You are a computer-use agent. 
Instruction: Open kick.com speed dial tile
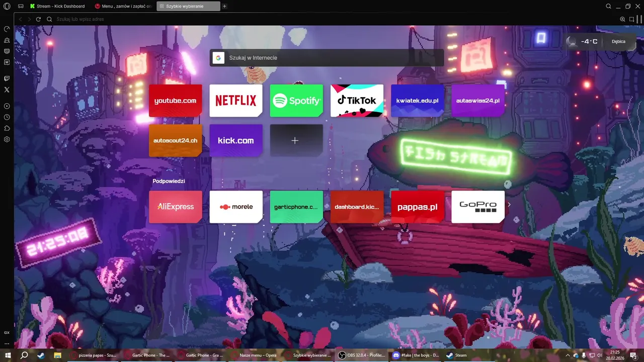236,140
